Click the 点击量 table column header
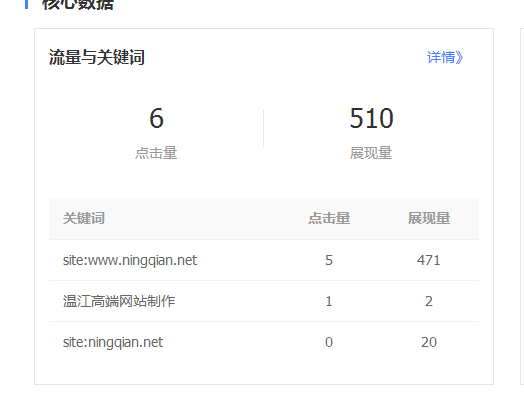The height and width of the screenshot is (412, 524). [329, 218]
